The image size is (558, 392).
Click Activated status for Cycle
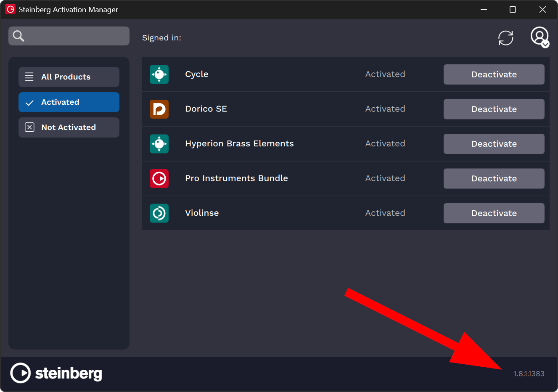(385, 74)
